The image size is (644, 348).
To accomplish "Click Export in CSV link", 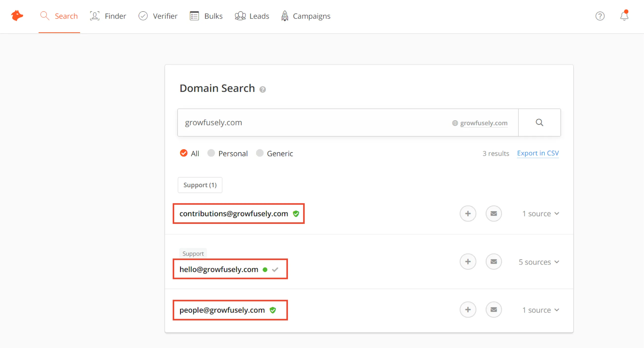I will tap(538, 153).
